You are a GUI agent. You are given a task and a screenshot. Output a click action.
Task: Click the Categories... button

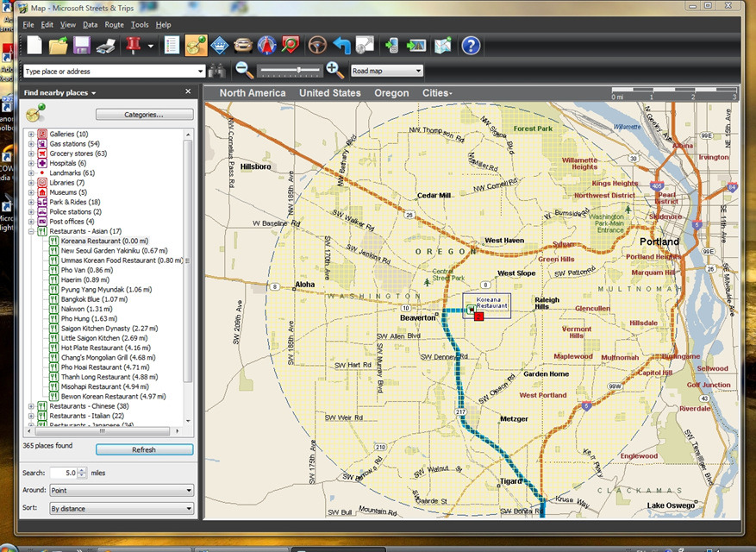point(144,114)
